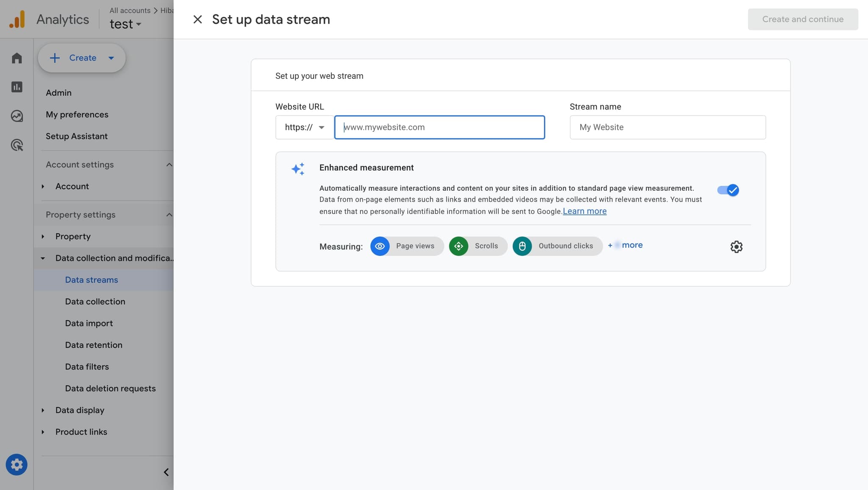Click the Home icon in the left rail
868x490 pixels.
17,58
